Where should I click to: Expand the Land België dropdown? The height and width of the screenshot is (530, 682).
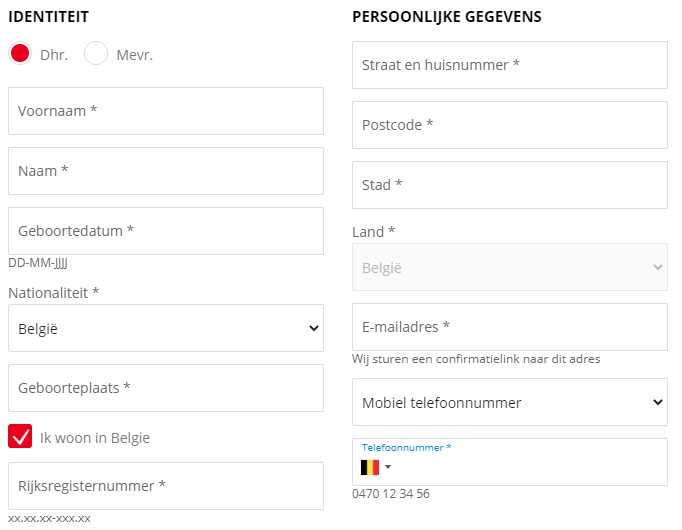click(x=510, y=267)
